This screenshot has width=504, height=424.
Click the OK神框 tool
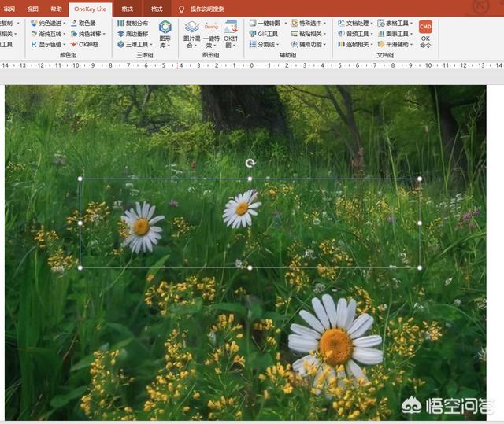pos(84,45)
